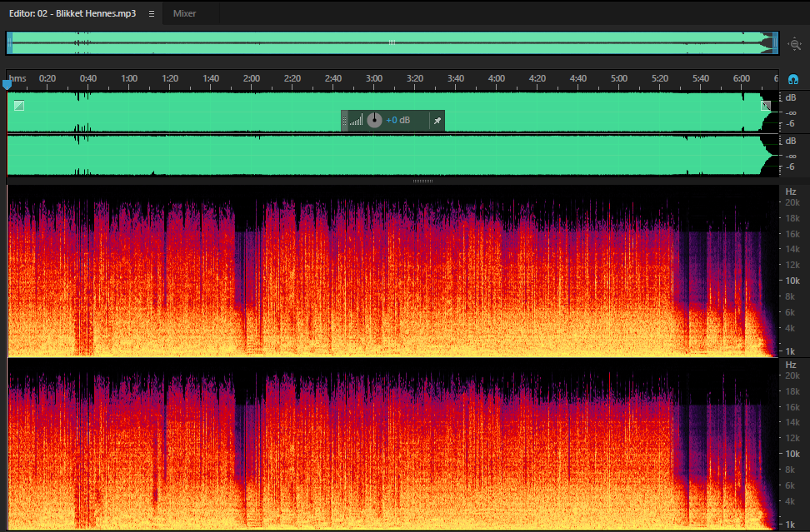Image resolution: width=810 pixels, height=532 pixels.
Task: Click the 3:20 mark on the ruler
Action: click(x=415, y=78)
